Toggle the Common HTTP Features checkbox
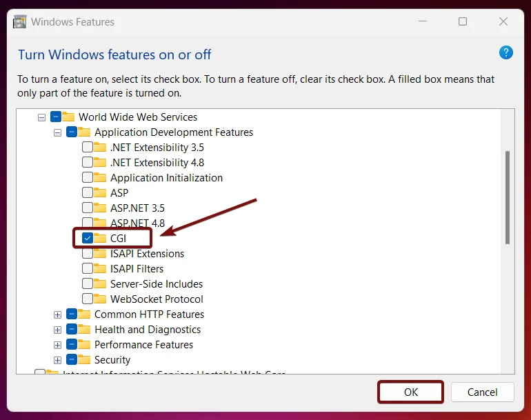This screenshot has height=420, width=531. 72,314
